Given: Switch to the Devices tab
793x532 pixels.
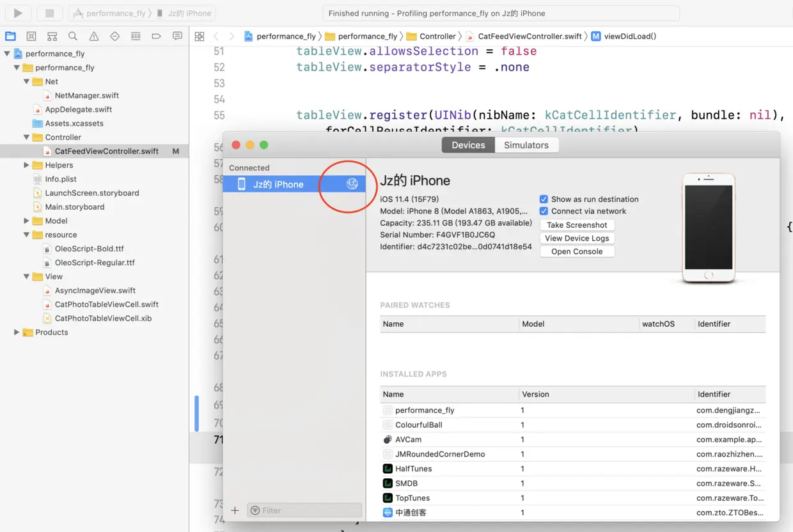Looking at the screenshot, I should tap(468, 145).
